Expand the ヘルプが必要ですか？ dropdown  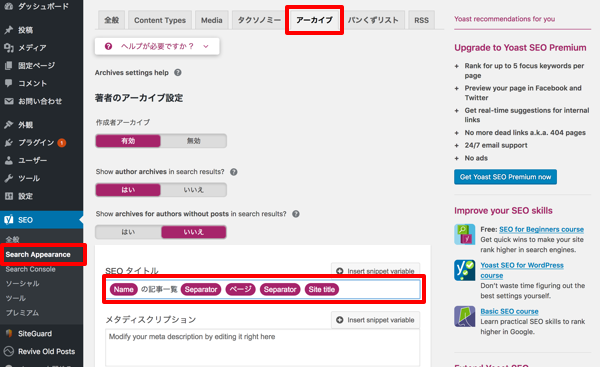157,46
